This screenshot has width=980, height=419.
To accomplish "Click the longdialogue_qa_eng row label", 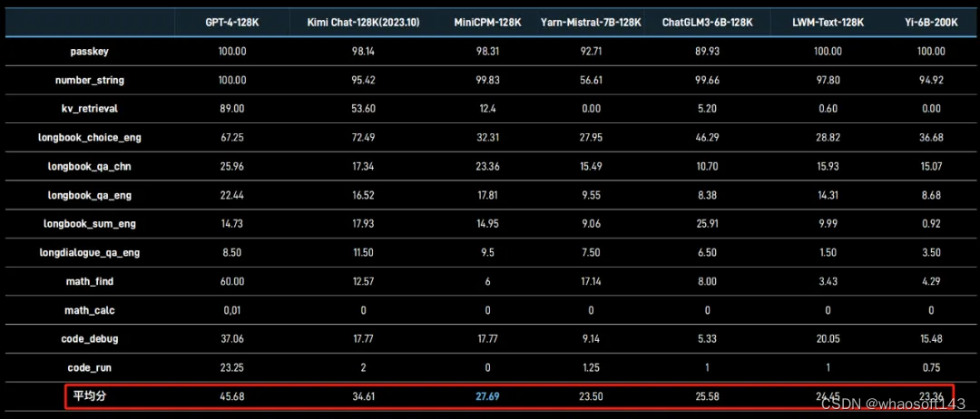I will coord(89,253).
